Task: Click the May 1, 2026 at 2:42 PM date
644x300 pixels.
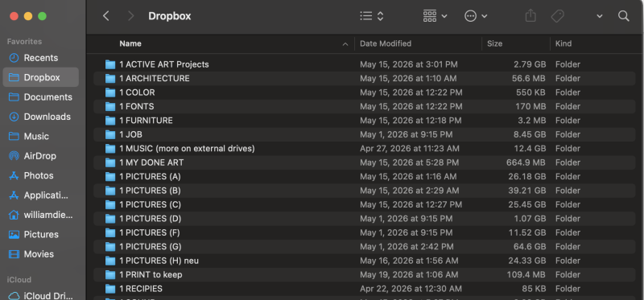Action: pos(407,247)
